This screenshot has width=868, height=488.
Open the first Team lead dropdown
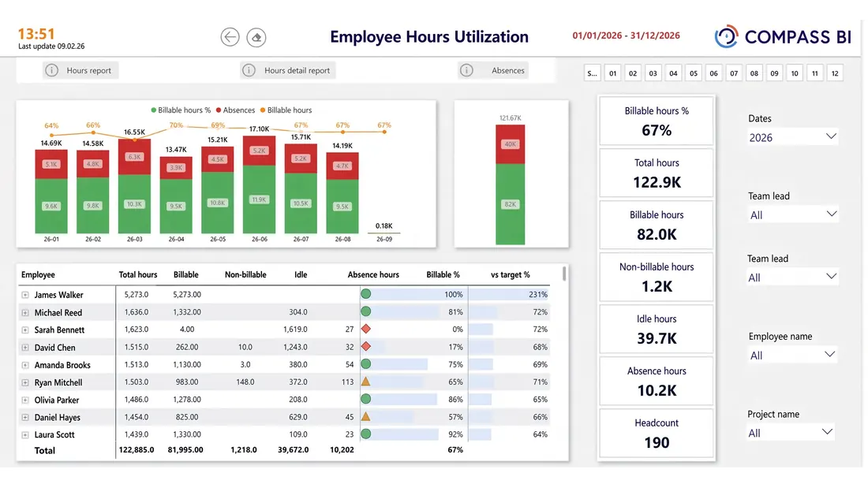793,214
